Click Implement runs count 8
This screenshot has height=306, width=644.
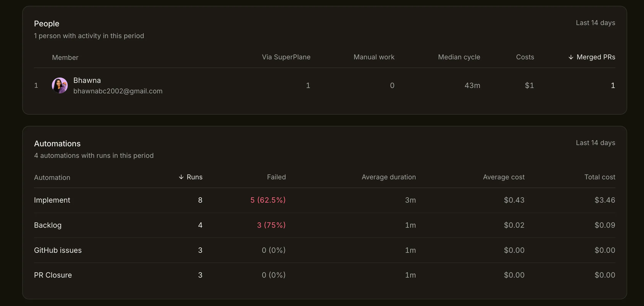coord(200,200)
